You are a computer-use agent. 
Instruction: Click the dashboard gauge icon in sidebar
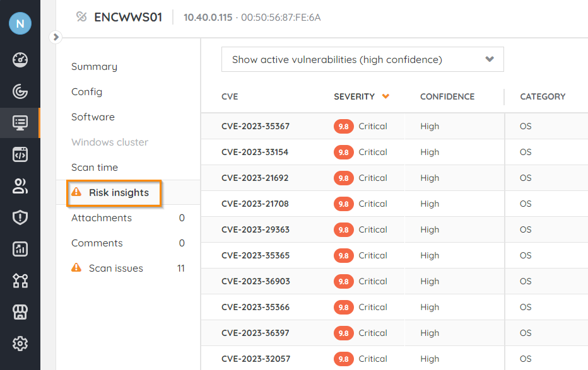(x=20, y=60)
